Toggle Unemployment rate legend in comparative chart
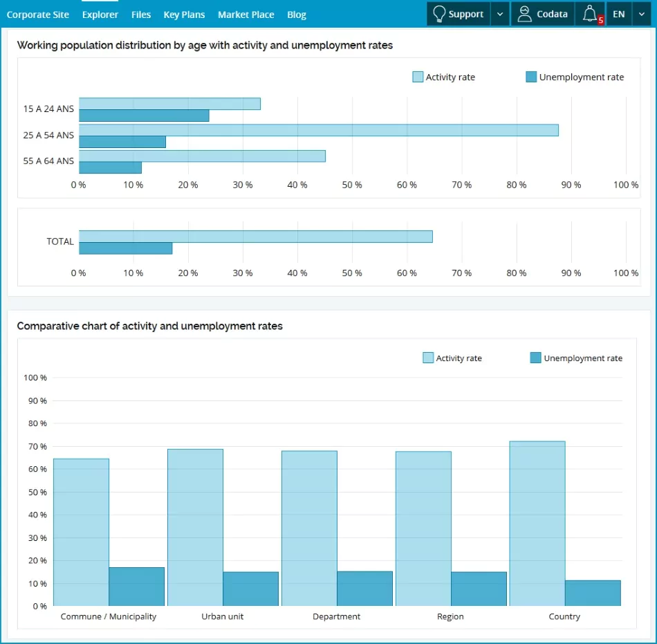The height and width of the screenshot is (644, 657). pyautogui.click(x=576, y=358)
